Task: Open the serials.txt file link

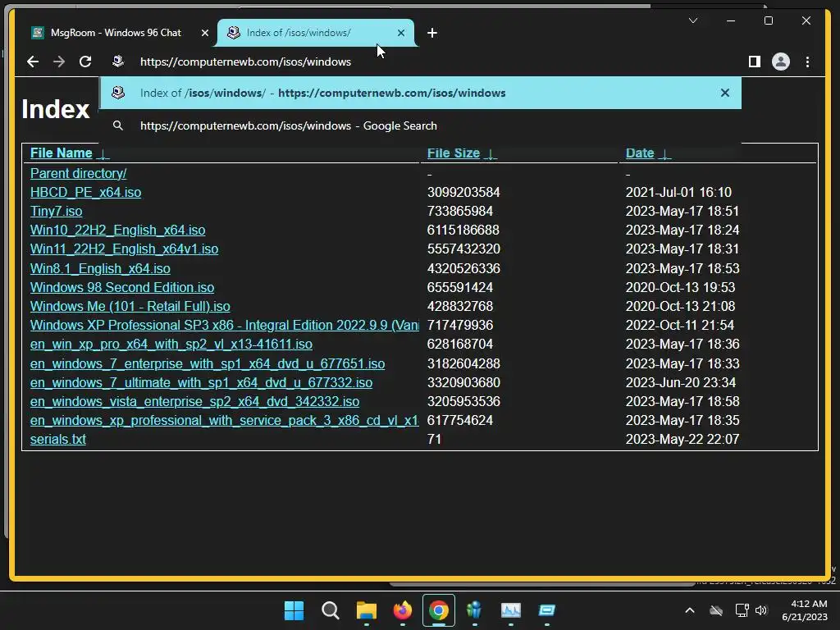Action: pyautogui.click(x=58, y=440)
